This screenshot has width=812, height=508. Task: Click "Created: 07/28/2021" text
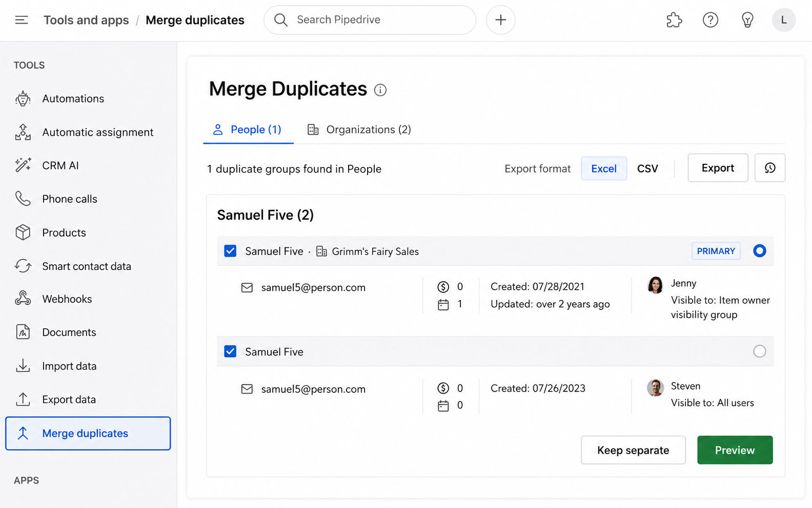(538, 287)
